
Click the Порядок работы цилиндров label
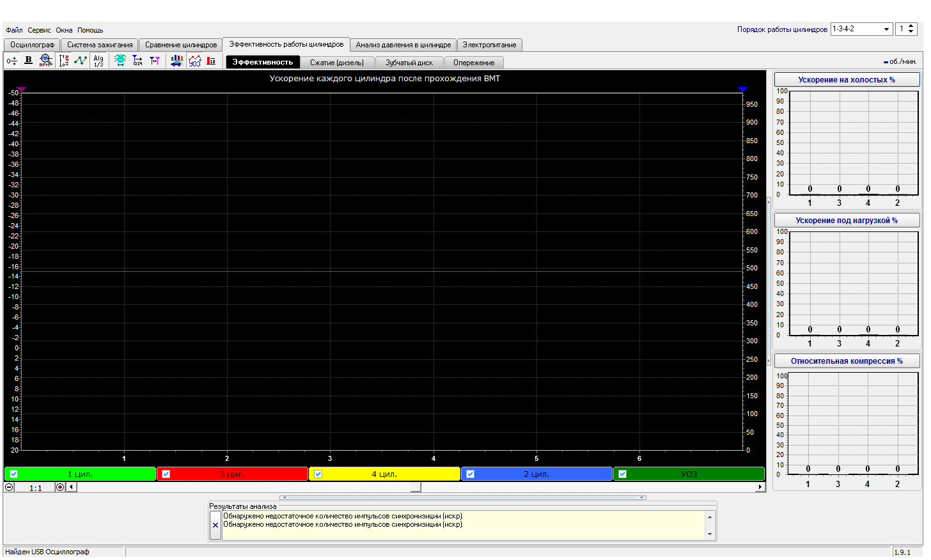[782, 29]
